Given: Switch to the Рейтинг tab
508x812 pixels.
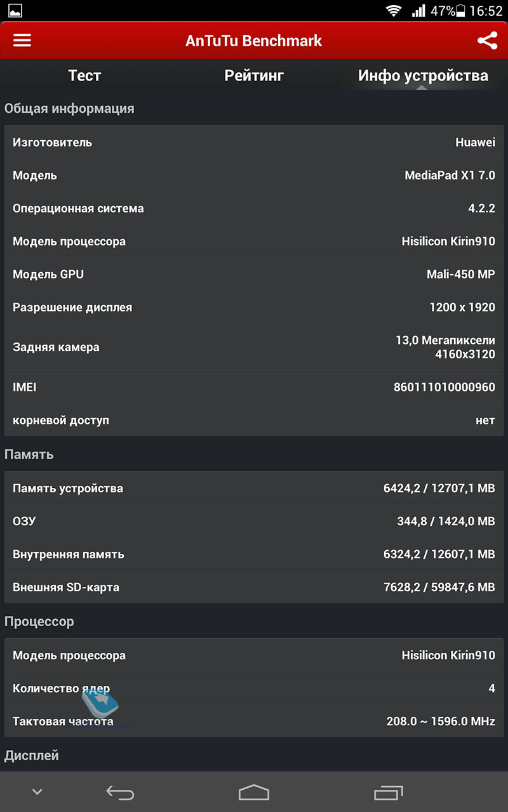Looking at the screenshot, I should (254, 75).
